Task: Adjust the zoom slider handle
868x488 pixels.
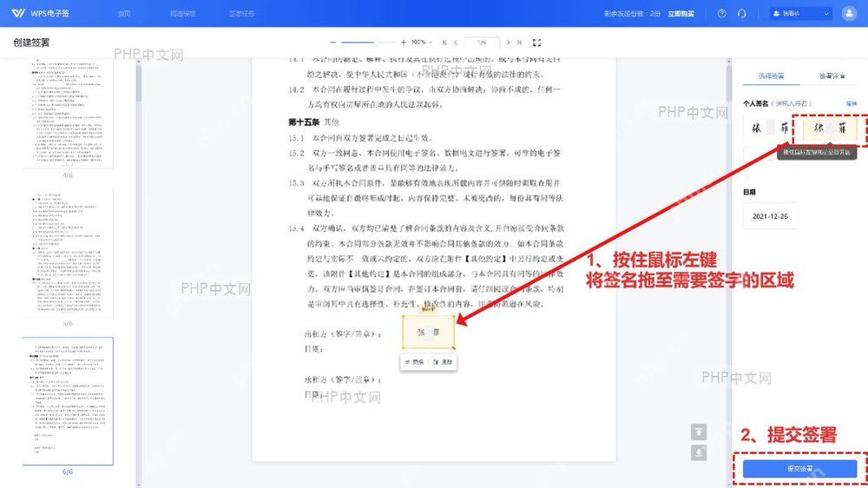Action: [x=376, y=43]
